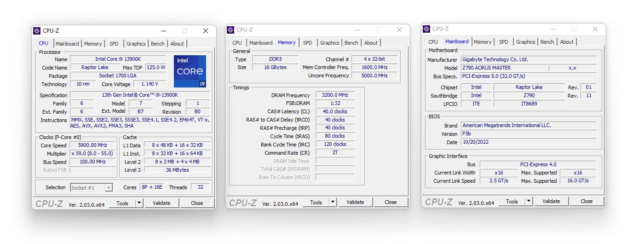Open SPD tab in the Mainboard window
The height and width of the screenshot is (244, 644).
pos(504,42)
